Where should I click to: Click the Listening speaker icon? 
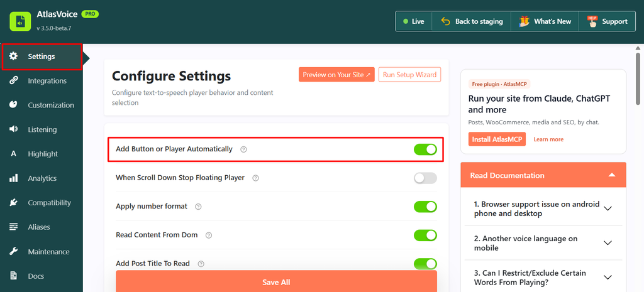[x=14, y=129]
